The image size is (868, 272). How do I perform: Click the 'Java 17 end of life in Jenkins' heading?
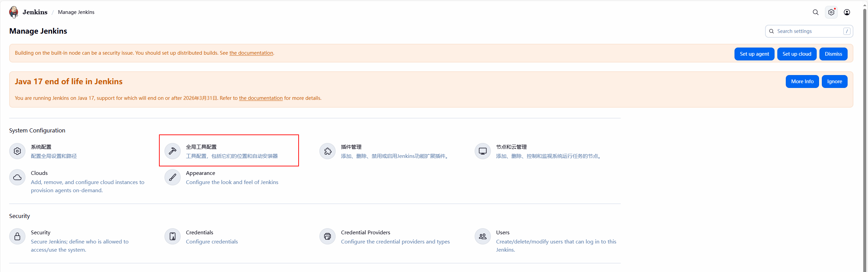[69, 81]
